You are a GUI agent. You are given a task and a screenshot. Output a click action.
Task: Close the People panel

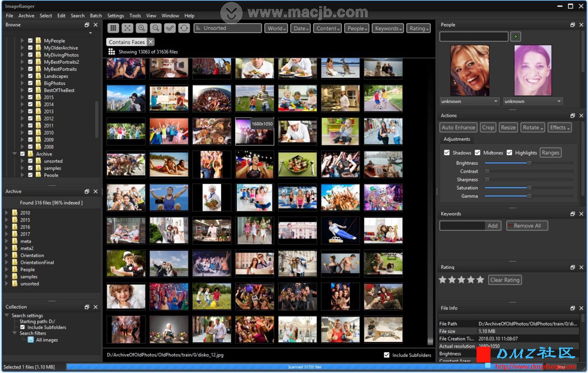pos(581,25)
